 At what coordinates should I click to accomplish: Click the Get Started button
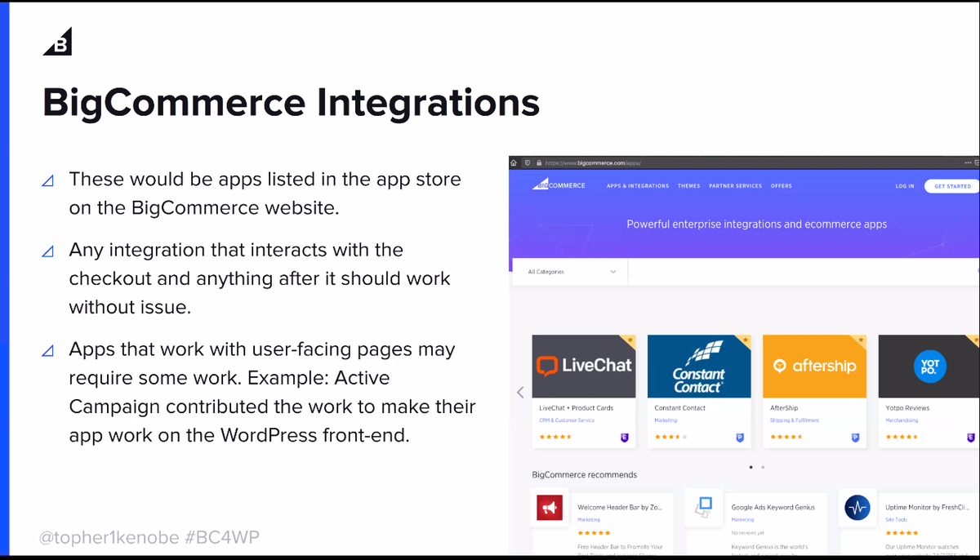coord(952,186)
